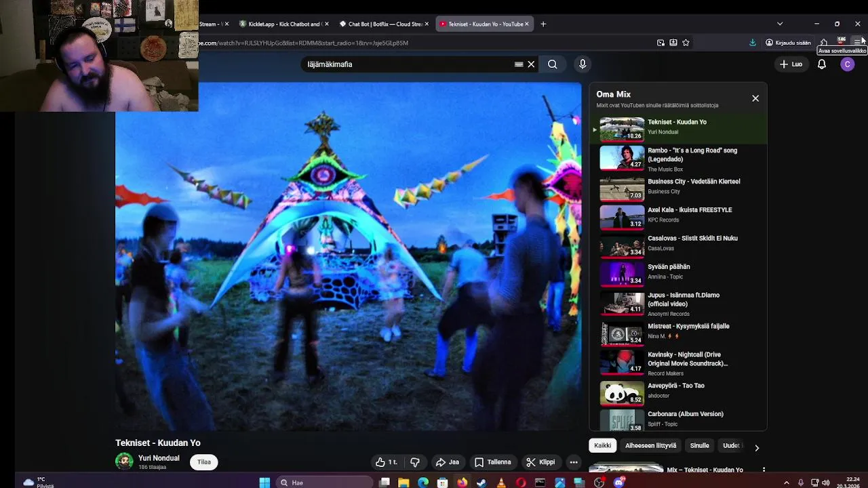The image size is (868, 488).
Task: Open the on-screen keyboard icon in search
Action: [519, 64]
